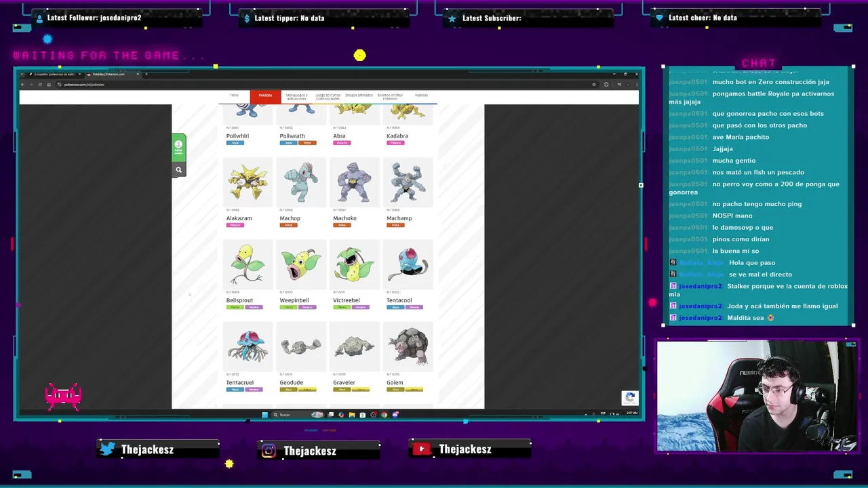
Task: Click Tentacool's blue Agua type tag
Action: click(x=395, y=307)
